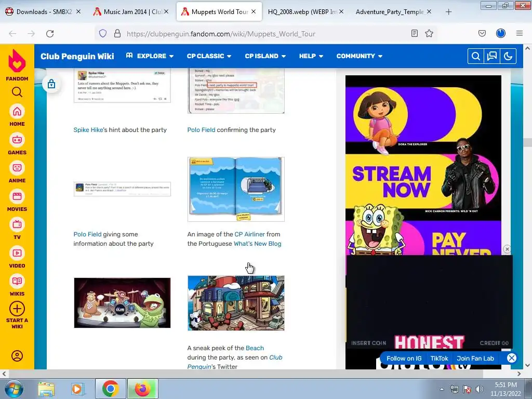This screenshot has width=532, height=399.
Task: Go back with browser back arrow
Action: coord(12,34)
